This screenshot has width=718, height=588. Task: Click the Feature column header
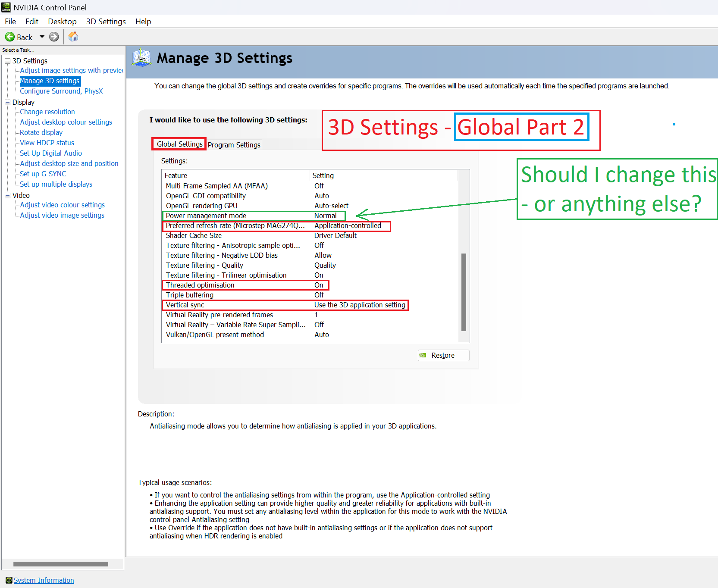click(236, 175)
